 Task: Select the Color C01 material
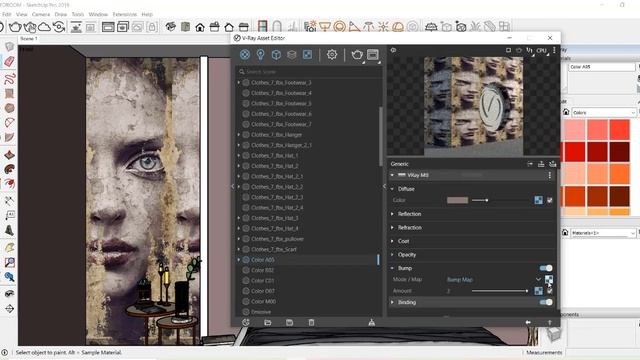[x=262, y=280]
